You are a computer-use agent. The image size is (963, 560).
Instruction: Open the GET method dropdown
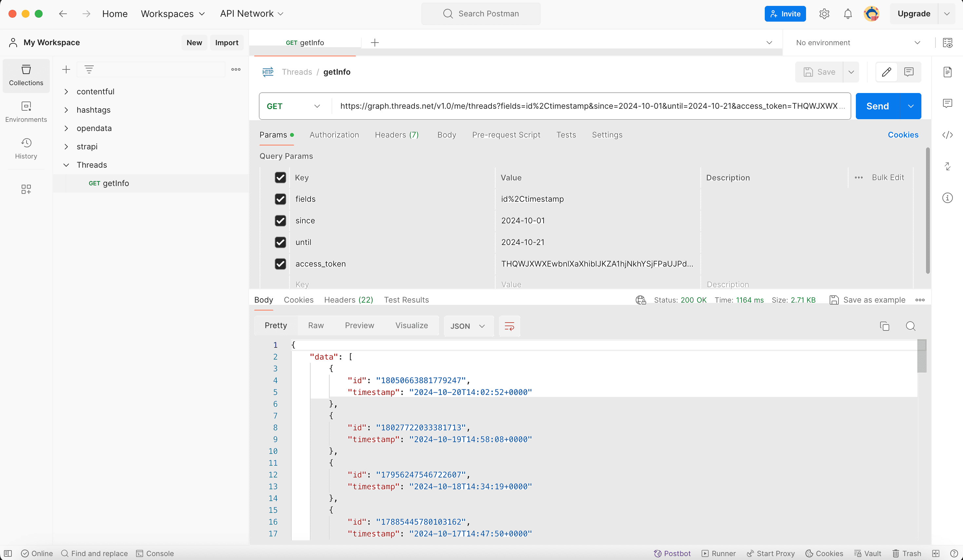pos(293,106)
